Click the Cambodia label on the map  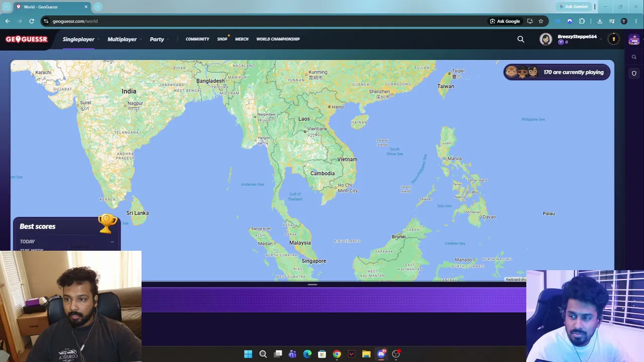point(323,173)
